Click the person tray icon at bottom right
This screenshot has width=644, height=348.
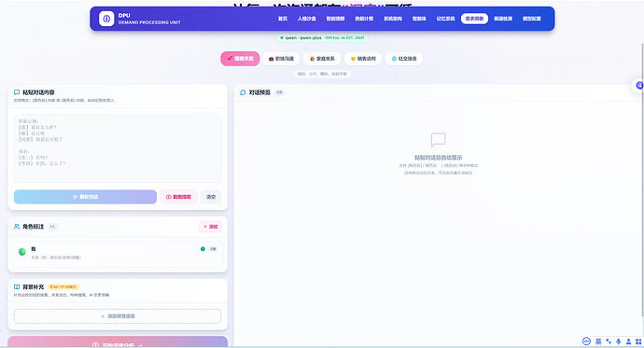coord(628,341)
